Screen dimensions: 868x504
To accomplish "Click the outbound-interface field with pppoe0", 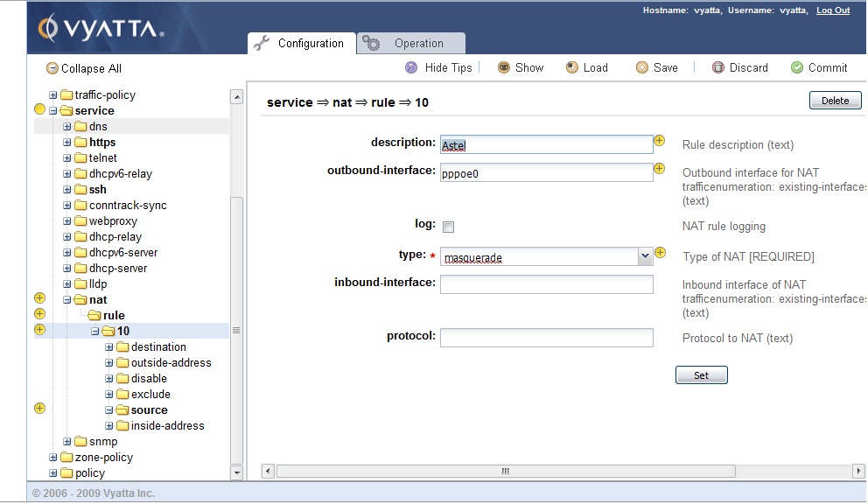I will [546, 172].
